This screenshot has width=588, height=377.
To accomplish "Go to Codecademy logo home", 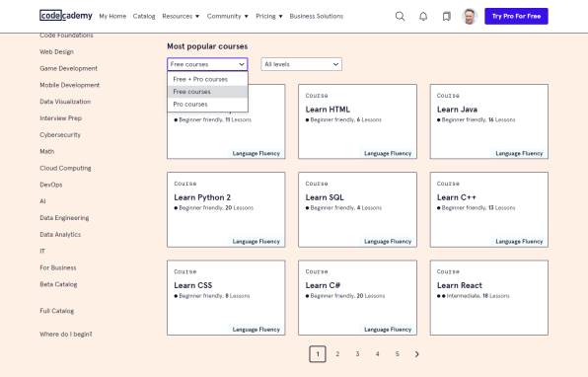I will click(x=66, y=16).
